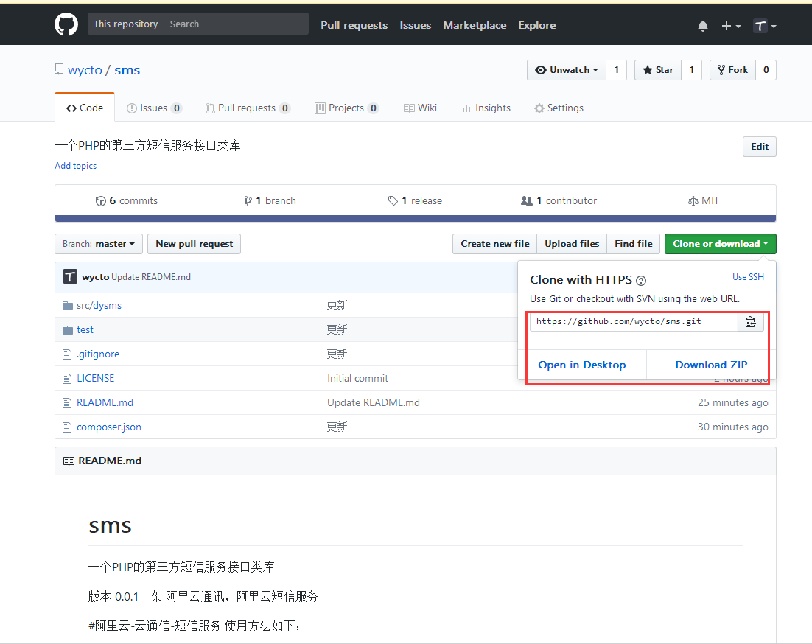Open the Insights tab
The height and width of the screenshot is (644, 812).
coord(486,108)
